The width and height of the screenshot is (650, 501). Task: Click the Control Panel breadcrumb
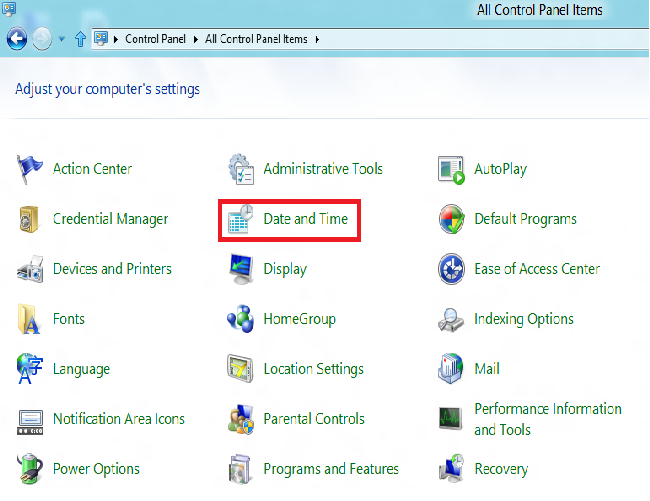tap(155, 39)
